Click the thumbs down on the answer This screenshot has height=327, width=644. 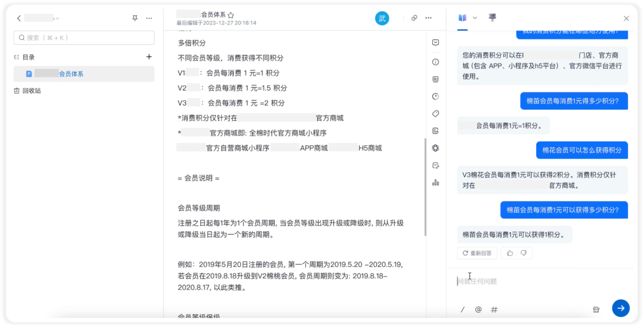(x=524, y=253)
